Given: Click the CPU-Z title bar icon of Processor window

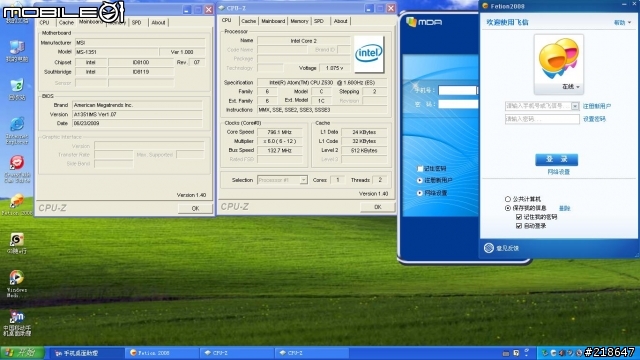Looking at the screenshot, I should tap(222, 8).
